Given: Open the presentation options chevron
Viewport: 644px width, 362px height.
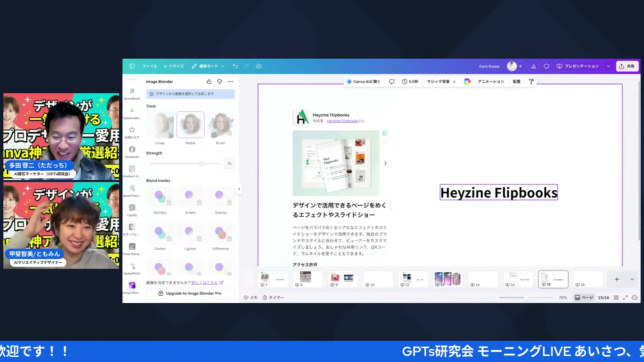Looking at the screenshot, I should point(608,66).
